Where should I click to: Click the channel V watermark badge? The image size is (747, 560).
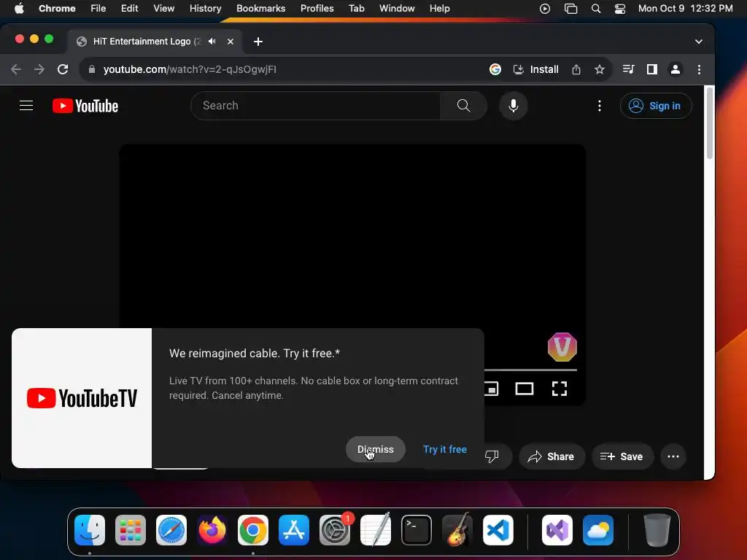click(x=562, y=347)
